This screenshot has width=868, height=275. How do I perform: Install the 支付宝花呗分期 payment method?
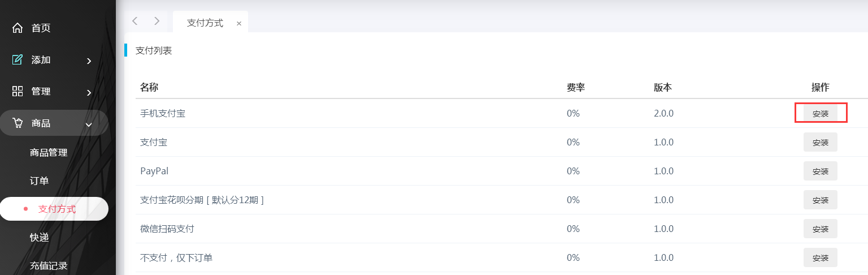point(820,200)
